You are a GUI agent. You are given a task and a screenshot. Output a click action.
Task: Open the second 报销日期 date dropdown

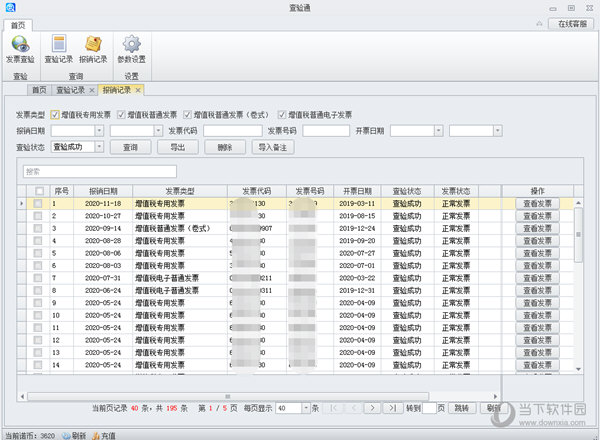[158, 131]
